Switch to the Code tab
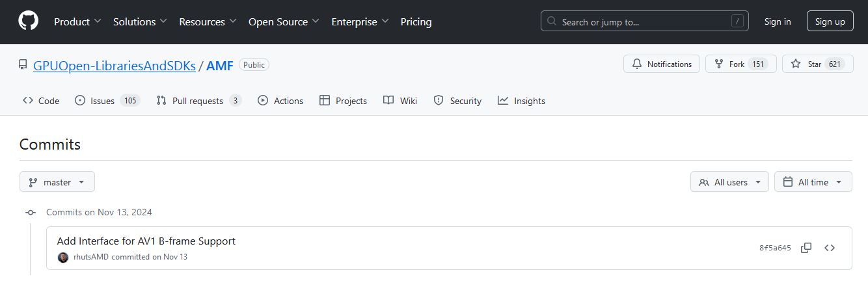The height and width of the screenshot is (281, 868). pyautogui.click(x=41, y=101)
